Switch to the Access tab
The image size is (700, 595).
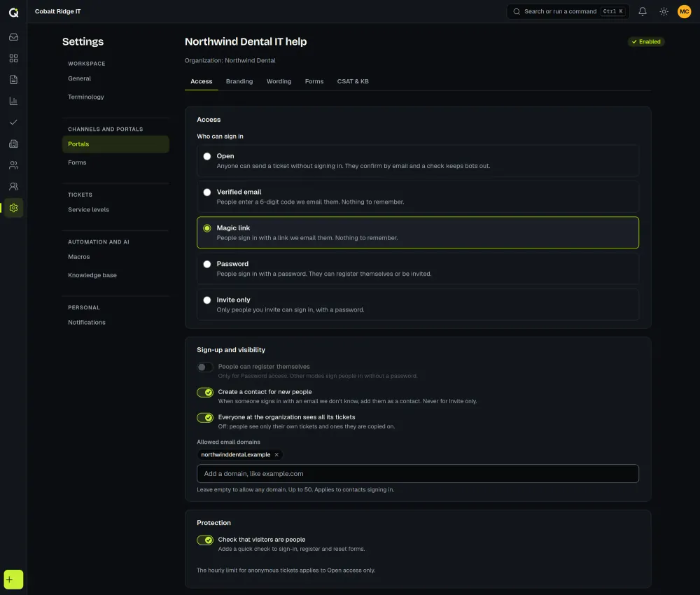202,81
